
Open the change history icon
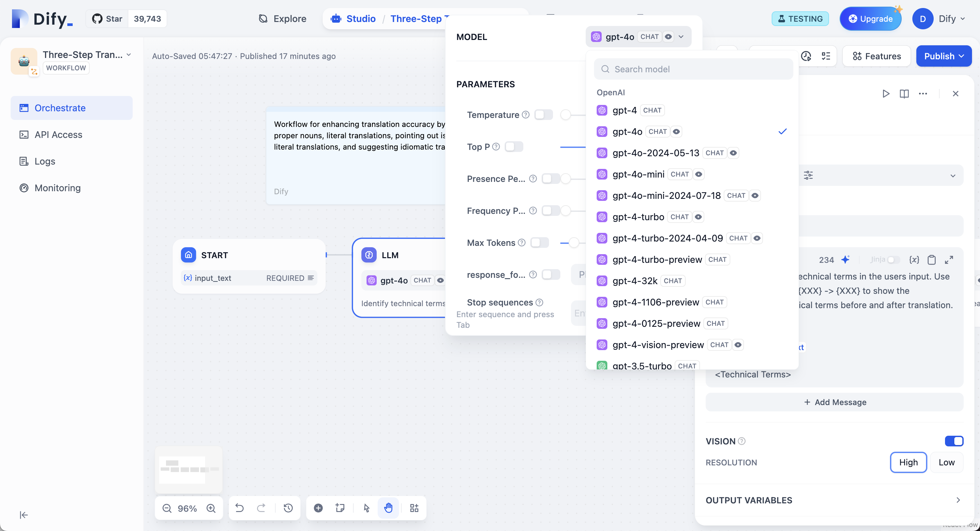pos(288,508)
